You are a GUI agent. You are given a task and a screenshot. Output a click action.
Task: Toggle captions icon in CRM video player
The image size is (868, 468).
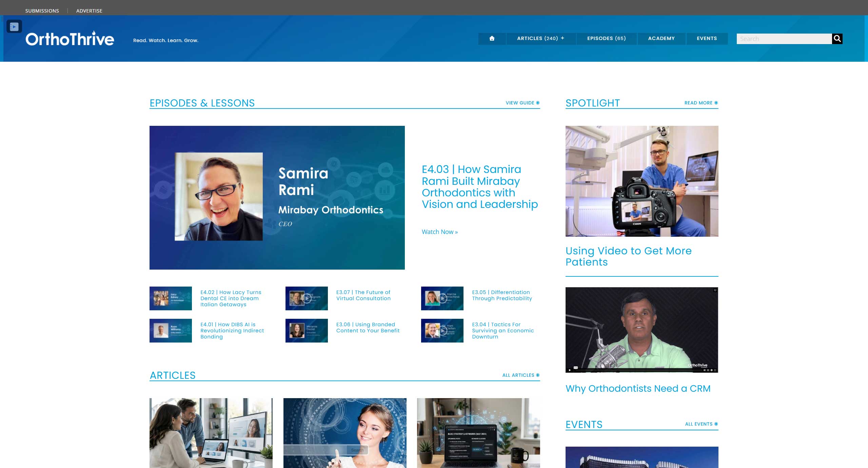(708, 370)
